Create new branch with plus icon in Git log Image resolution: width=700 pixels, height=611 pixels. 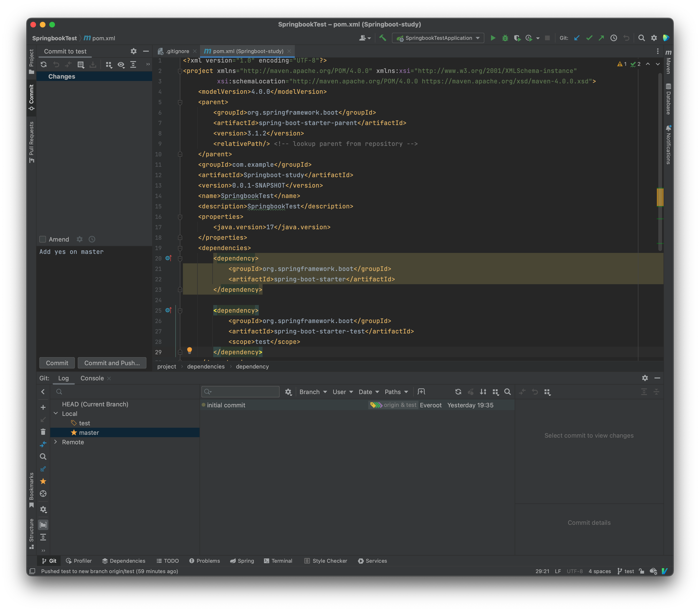[43, 407]
